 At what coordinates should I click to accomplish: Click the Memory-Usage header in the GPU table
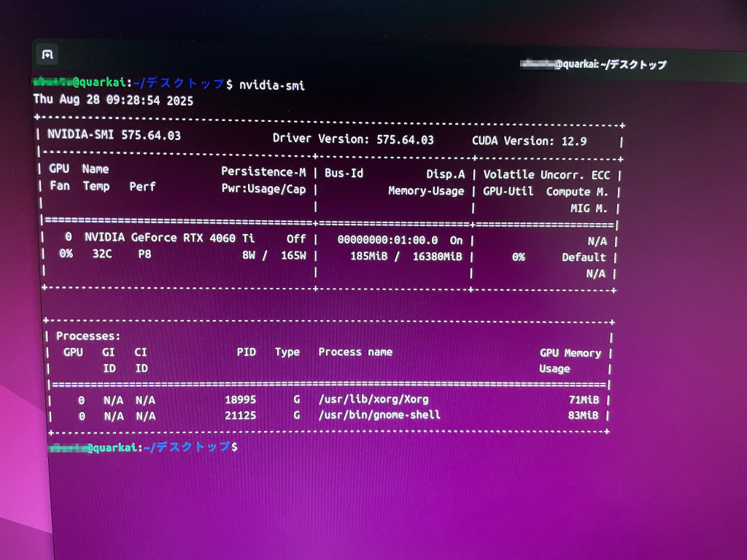(x=426, y=191)
